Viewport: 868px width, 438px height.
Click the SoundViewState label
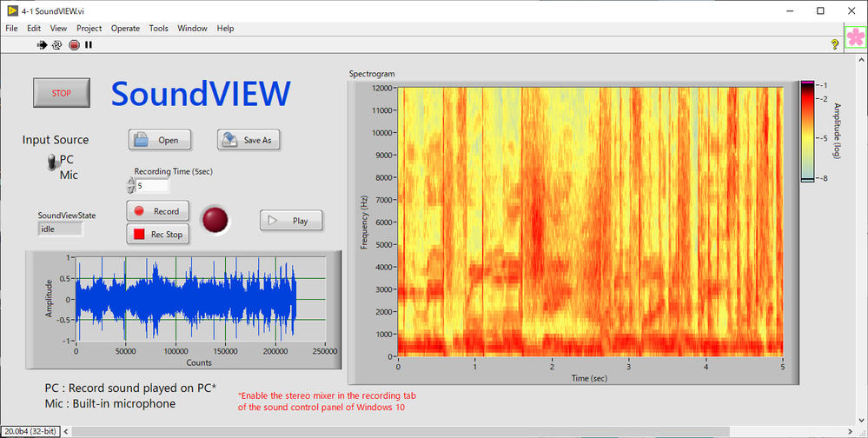point(67,216)
